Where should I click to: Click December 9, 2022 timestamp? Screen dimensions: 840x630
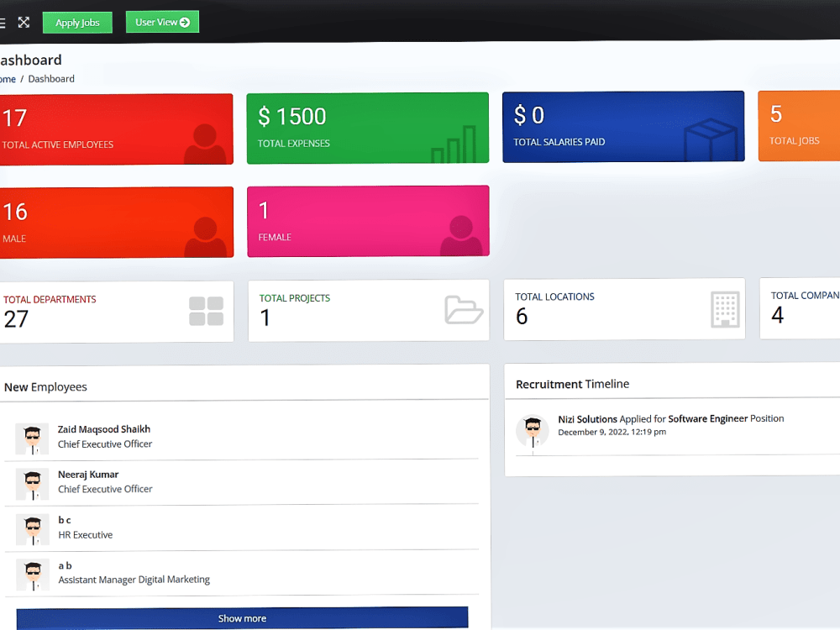(x=612, y=432)
